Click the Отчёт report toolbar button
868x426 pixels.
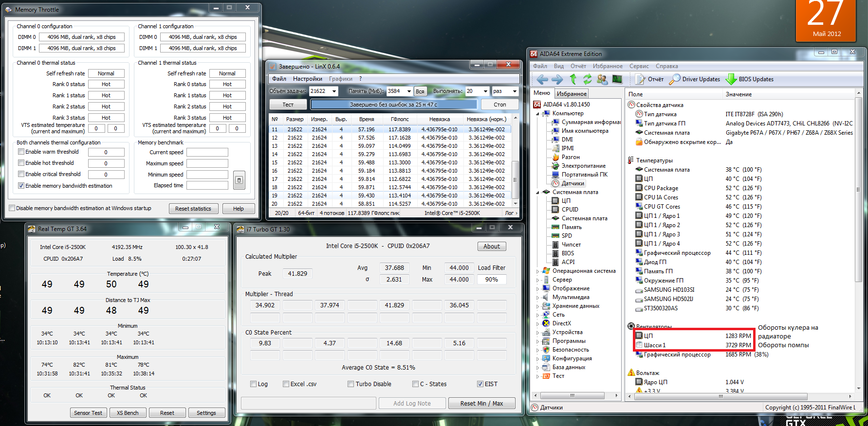tap(649, 79)
